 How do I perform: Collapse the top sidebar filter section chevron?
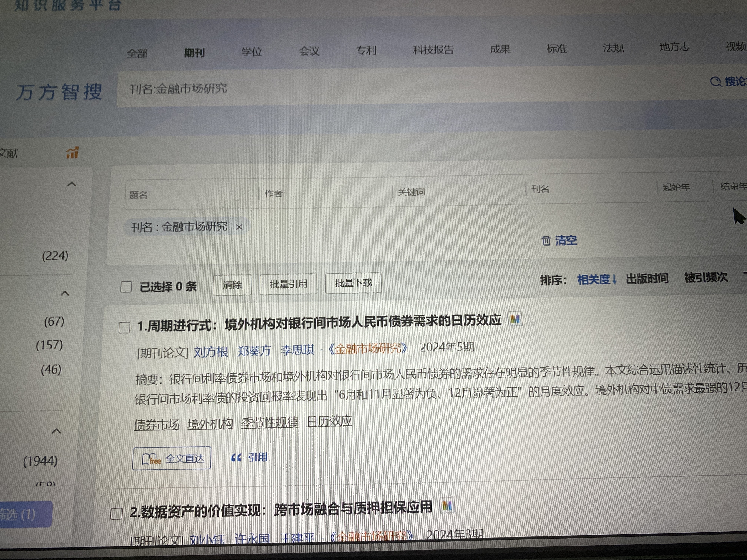pos(72,184)
